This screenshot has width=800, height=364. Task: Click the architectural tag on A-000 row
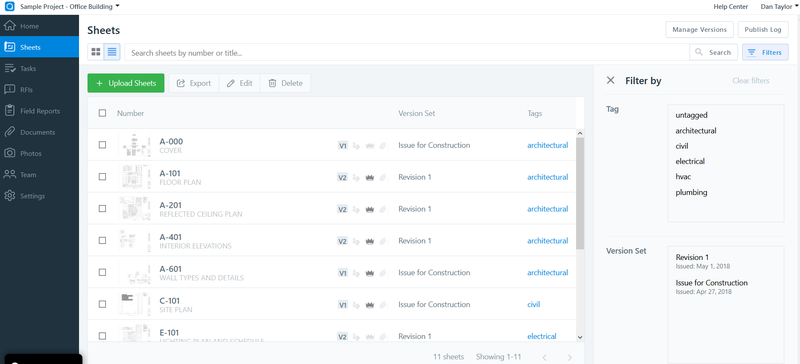(x=547, y=145)
